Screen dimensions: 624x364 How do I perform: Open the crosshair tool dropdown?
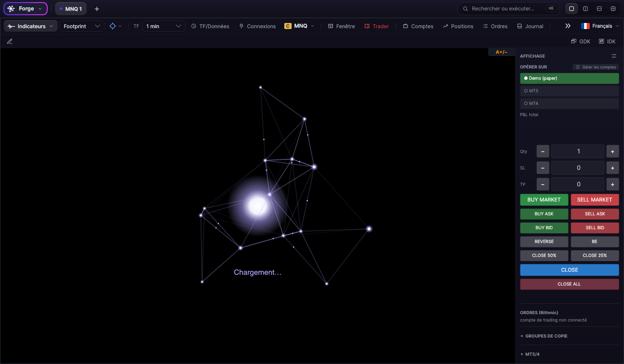(x=115, y=26)
